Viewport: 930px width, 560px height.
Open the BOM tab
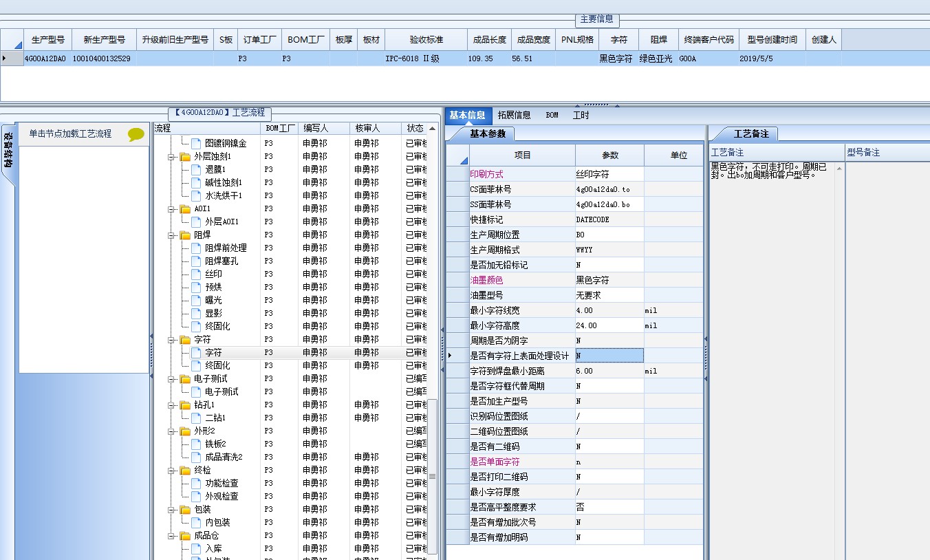pyautogui.click(x=552, y=115)
